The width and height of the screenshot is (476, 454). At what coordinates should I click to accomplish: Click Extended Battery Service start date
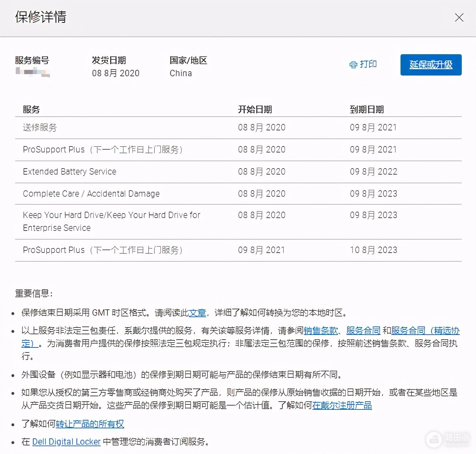tap(262, 172)
